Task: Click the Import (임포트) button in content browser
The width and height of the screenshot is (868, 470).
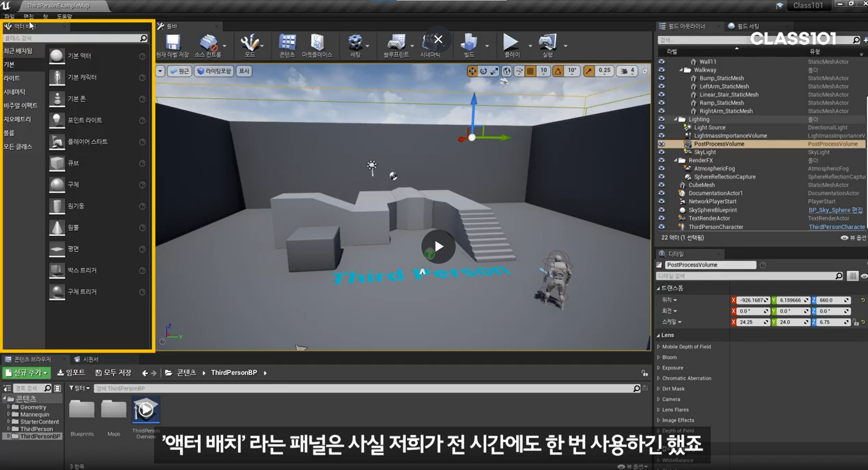Action: point(71,372)
